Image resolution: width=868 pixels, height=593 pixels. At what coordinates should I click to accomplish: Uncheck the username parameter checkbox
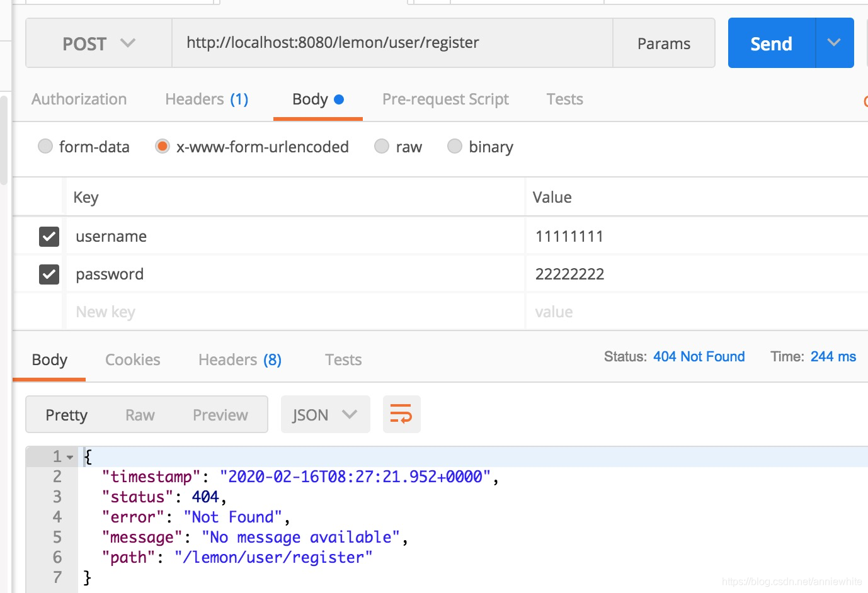49,237
